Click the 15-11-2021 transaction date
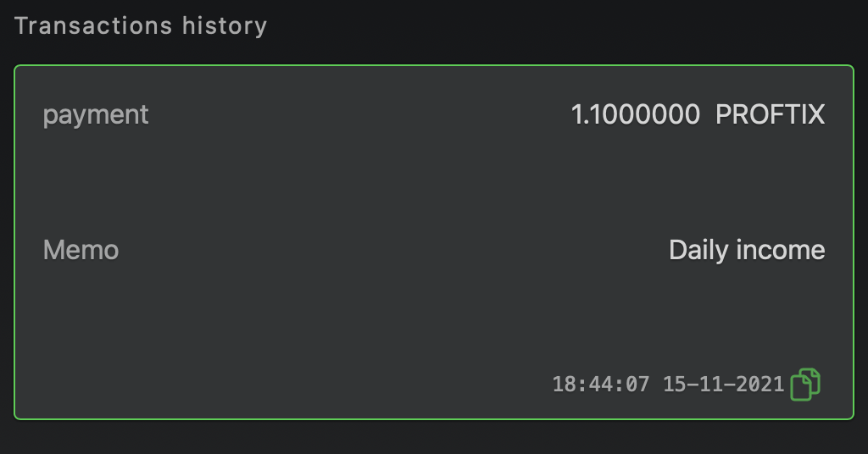 (723, 385)
